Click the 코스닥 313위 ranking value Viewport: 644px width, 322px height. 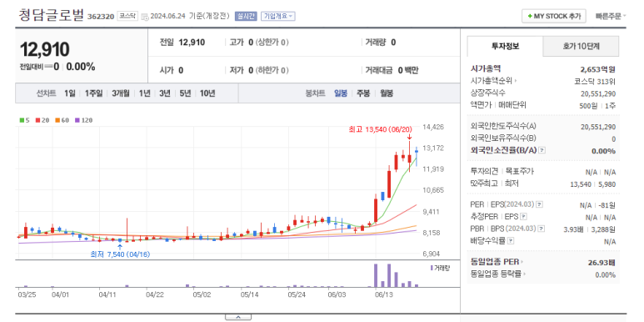[x=595, y=82]
